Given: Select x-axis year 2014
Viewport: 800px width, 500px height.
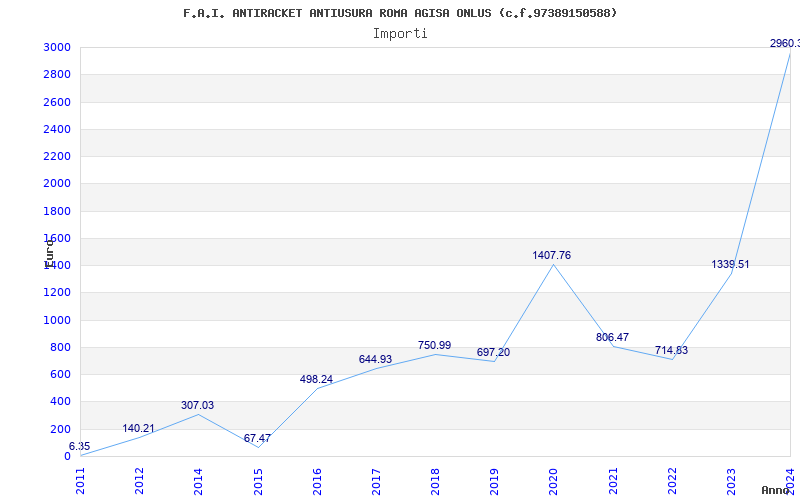Looking at the screenshot, I should click(198, 481).
